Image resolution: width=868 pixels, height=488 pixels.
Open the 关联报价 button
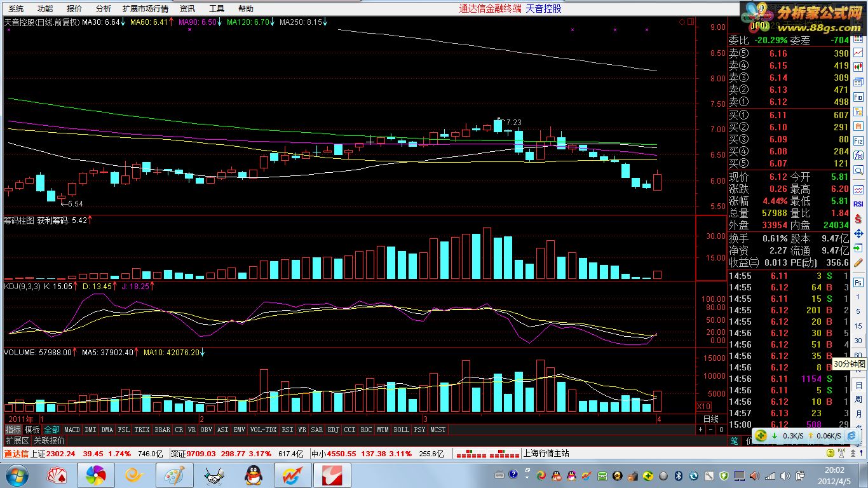49,440
